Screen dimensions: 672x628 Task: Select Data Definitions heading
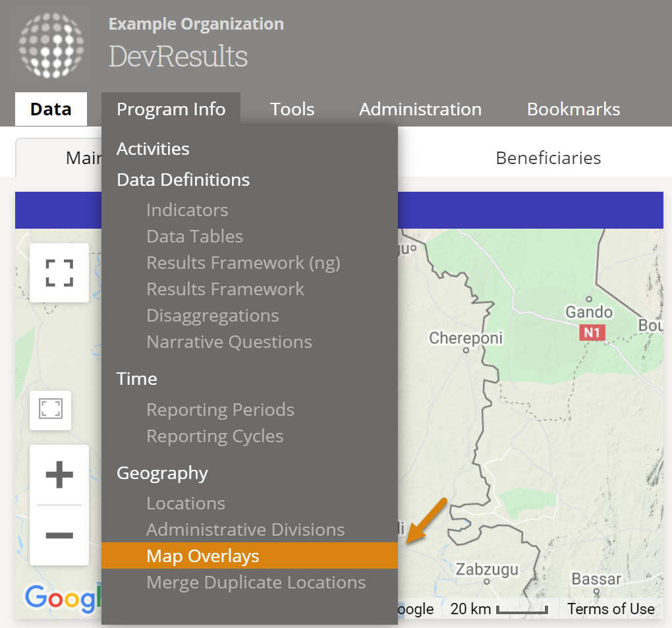coord(183,180)
